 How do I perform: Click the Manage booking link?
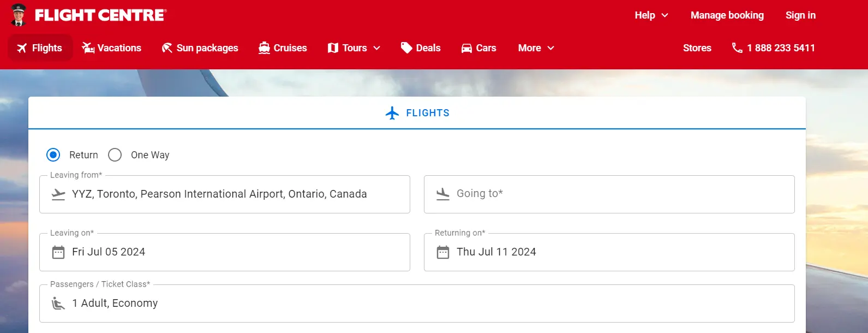click(x=727, y=15)
